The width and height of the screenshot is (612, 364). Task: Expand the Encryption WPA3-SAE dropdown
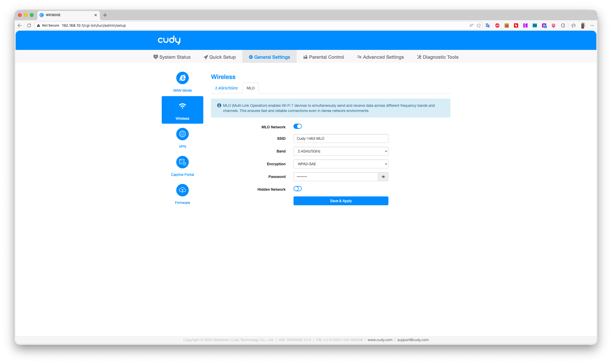tap(341, 164)
